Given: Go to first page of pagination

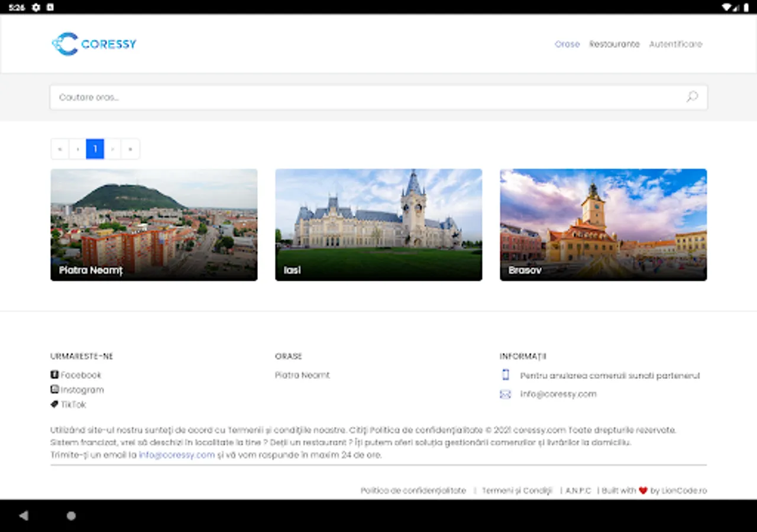Looking at the screenshot, I should [x=60, y=149].
